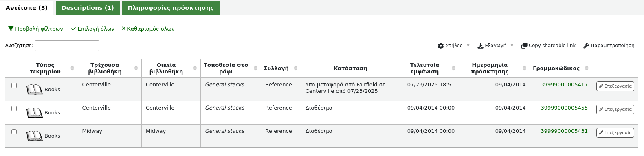Click the Copy shareable link icon
This screenshot has height=156, width=644.
(x=524, y=46)
